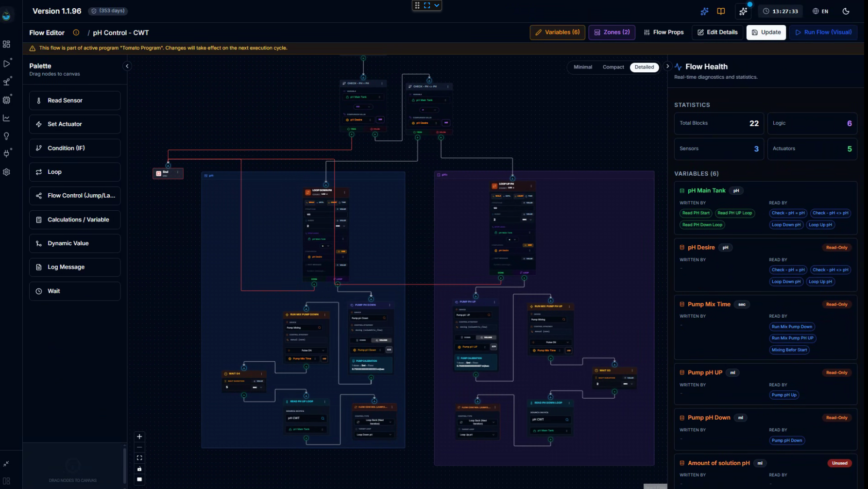Open the EN language dropdown
Image resolution: width=868 pixels, height=489 pixels.
[820, 11]
